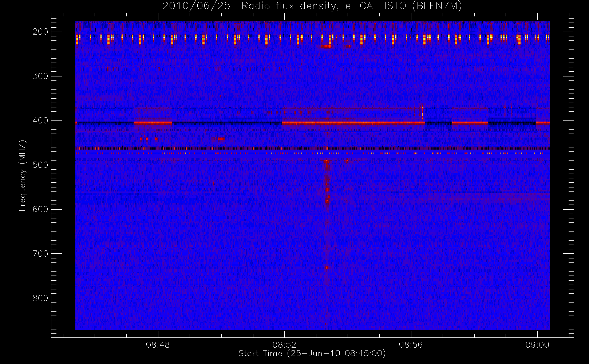The width and height of the screenshot is (589, 364).
Task: Select the 200 frequency axis label
Action: click(x=40, y=32)
